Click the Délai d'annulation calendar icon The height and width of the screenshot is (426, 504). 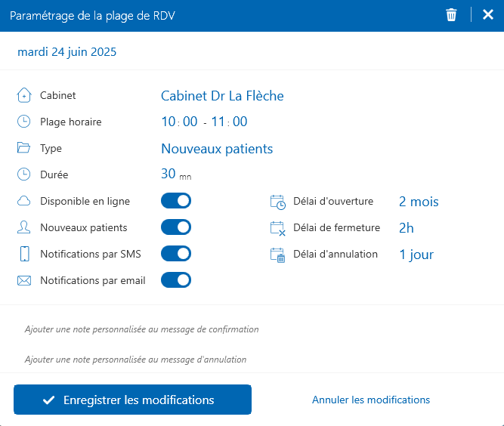click(277, 255)
